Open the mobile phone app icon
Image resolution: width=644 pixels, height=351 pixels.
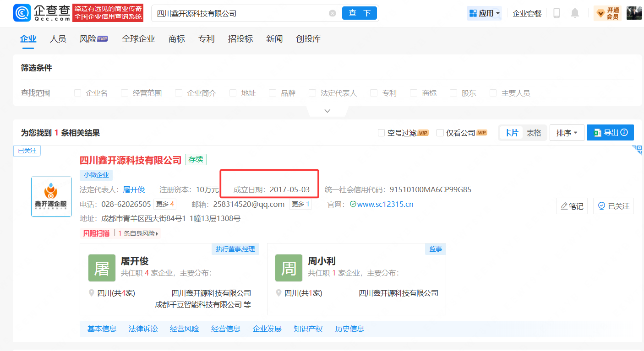pyautogui.click(x=557, y=13)
